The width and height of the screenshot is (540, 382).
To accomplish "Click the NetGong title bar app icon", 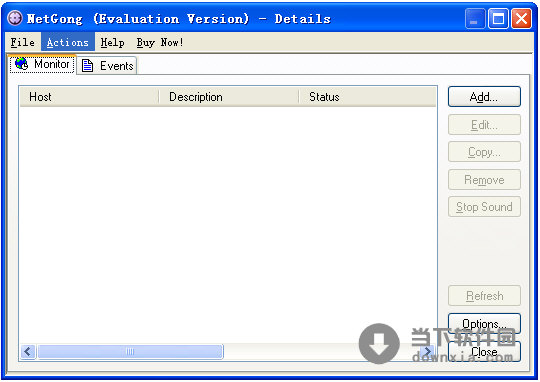I will (x=14, y=18).
